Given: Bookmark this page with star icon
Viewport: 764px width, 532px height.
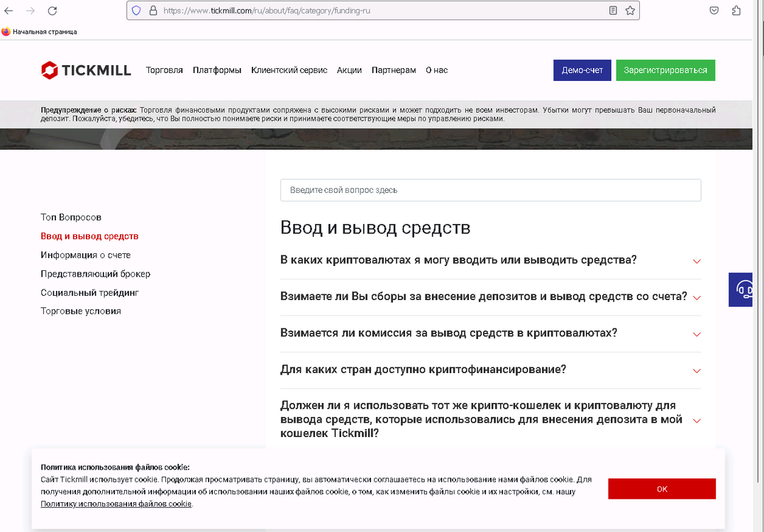Looking at the screenshot, I should (630, 10).
